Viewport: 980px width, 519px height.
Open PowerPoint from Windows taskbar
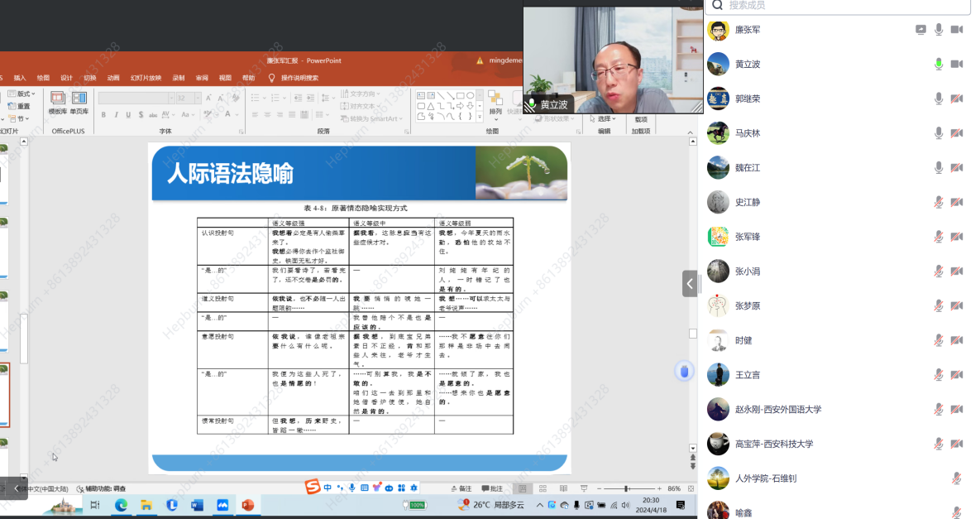247,505
